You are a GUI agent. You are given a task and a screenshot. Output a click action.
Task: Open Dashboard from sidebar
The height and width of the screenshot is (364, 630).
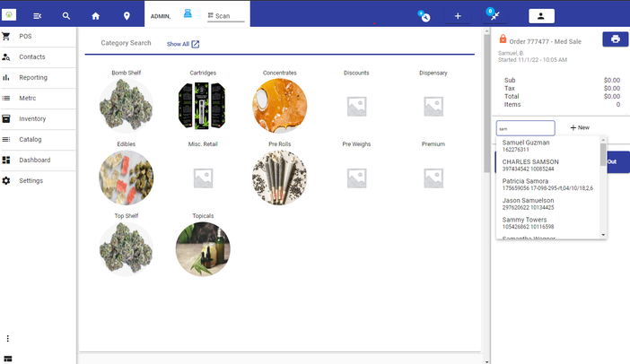[38, 160]
